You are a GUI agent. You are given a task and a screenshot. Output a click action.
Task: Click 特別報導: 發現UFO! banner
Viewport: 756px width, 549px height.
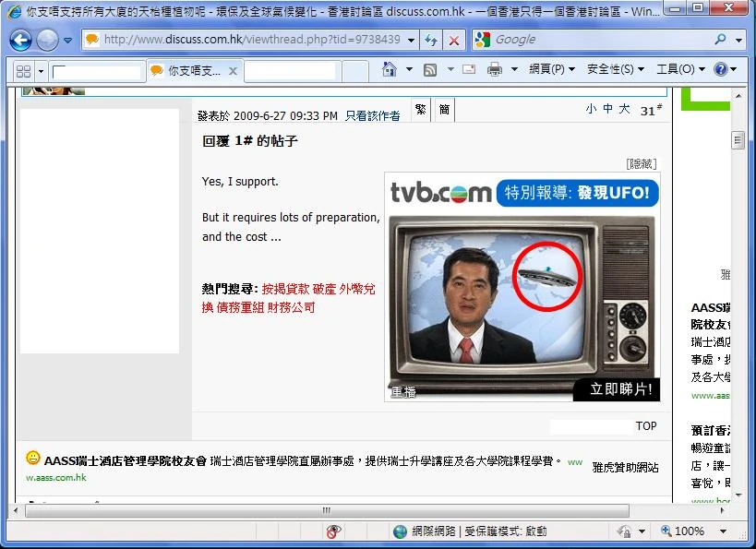(x=577, y=193)
